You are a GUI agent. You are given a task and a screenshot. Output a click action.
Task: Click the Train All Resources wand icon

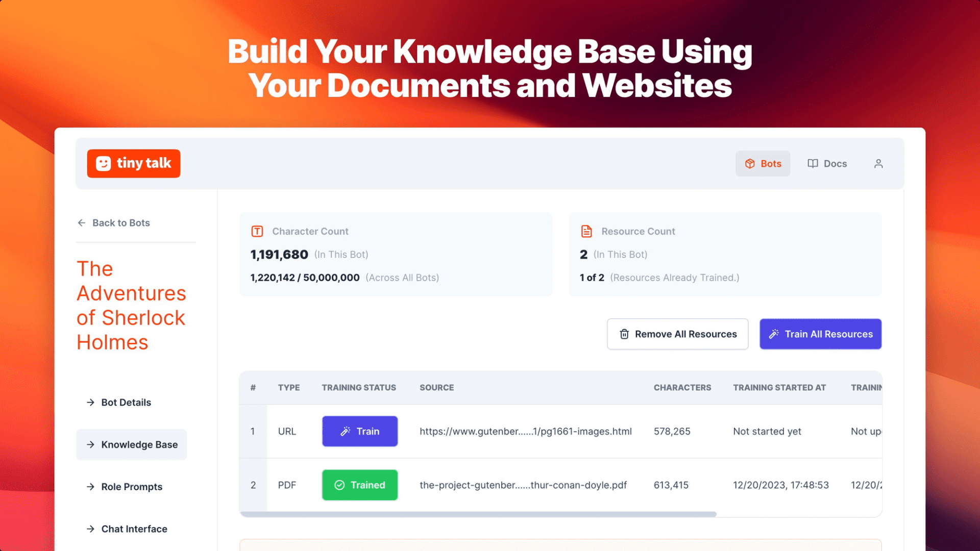tap(774, 334)
